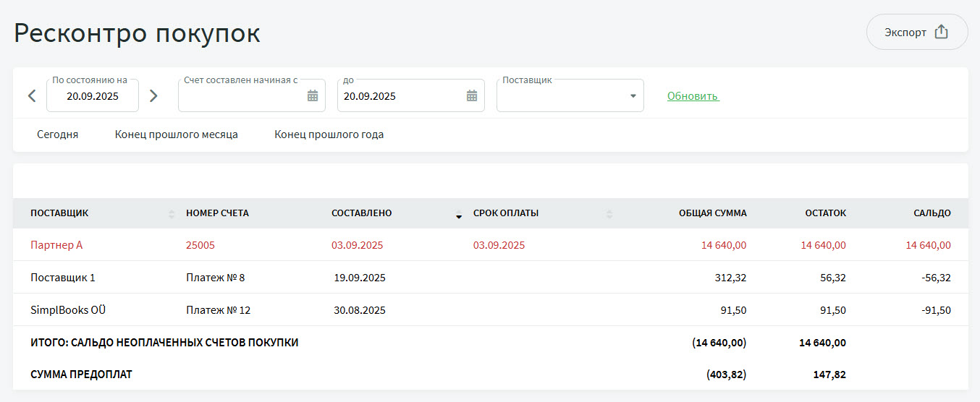Open calendar picker for end date field
Screen dimensions: 980x402
tap(472, 96)
